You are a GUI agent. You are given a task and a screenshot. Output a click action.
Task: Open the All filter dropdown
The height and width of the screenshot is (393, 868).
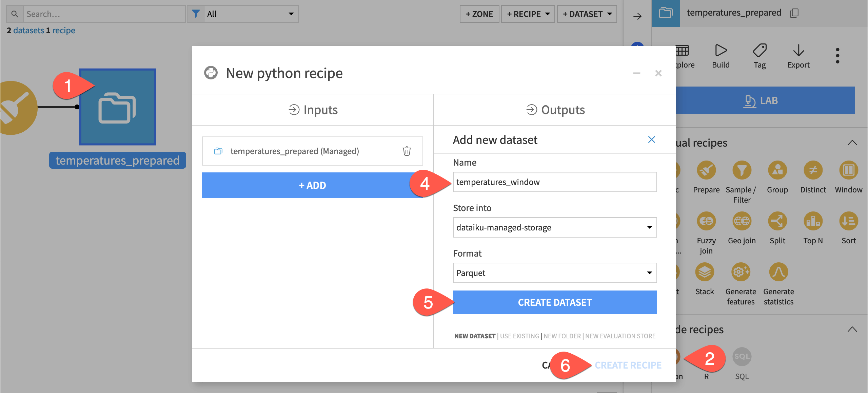pos(250,14)
